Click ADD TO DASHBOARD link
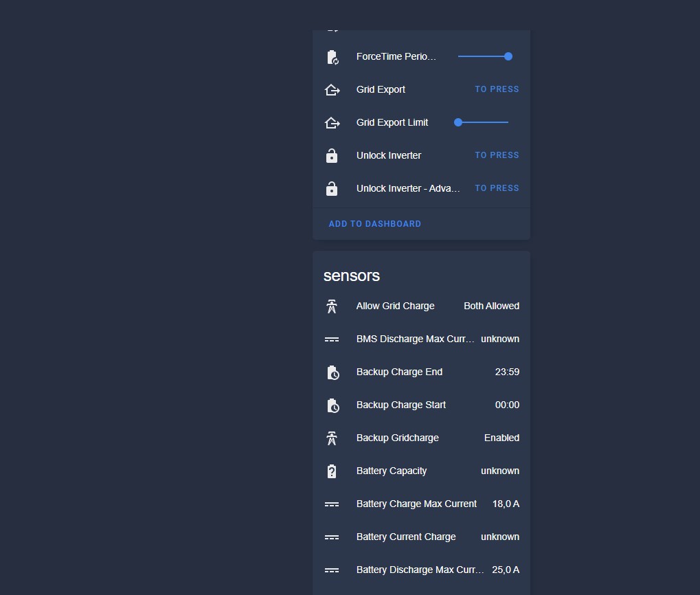This screenshot has height=595, width=700. (x=375, y=223)
